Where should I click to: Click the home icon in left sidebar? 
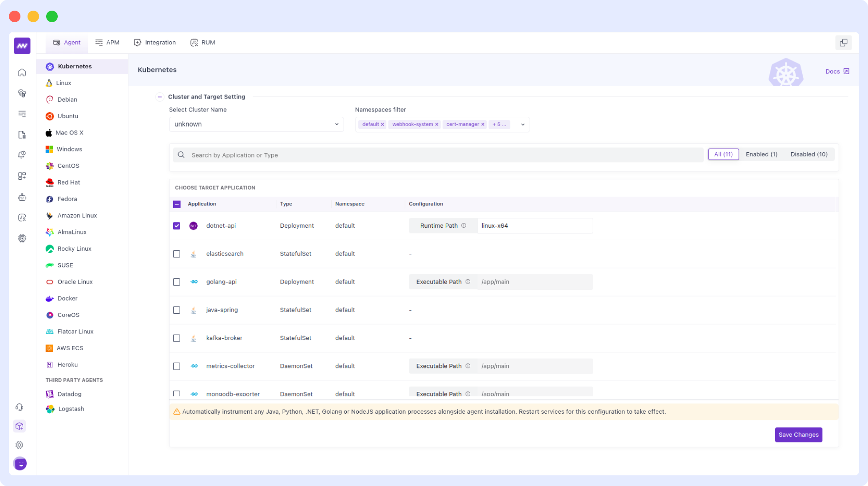tap(22, 72)
